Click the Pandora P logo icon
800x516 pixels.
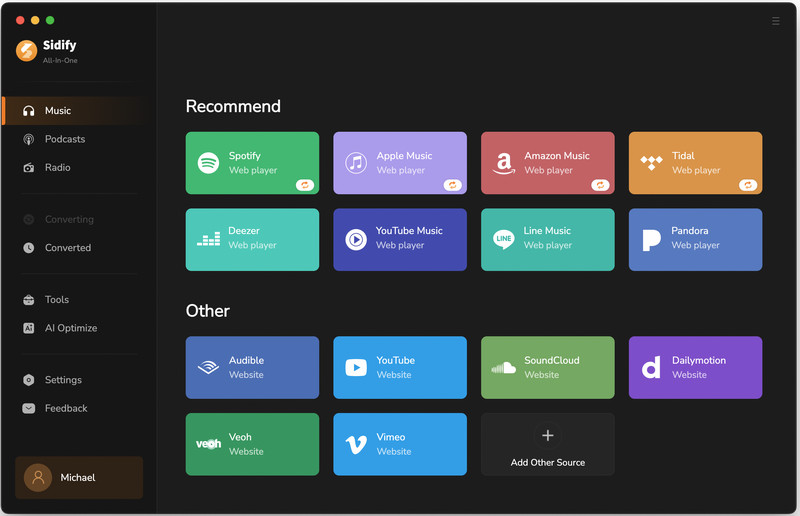coord(651,240)
